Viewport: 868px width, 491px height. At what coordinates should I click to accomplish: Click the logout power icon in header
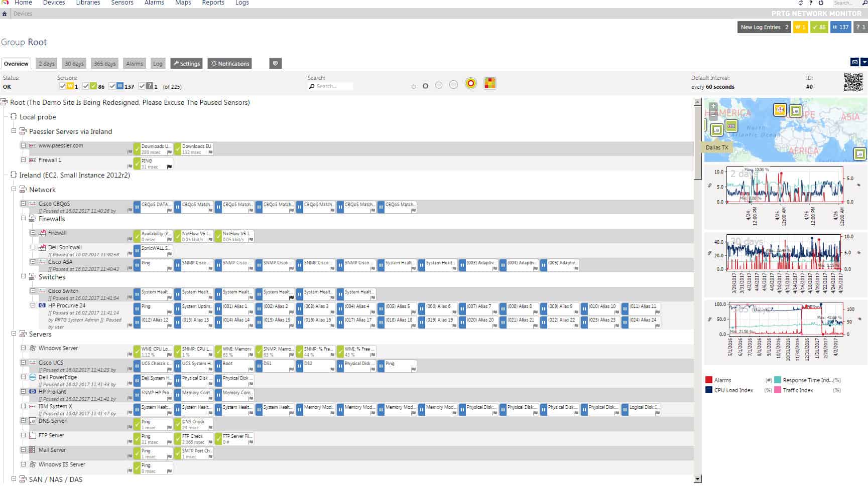click(x=820, y=3)
